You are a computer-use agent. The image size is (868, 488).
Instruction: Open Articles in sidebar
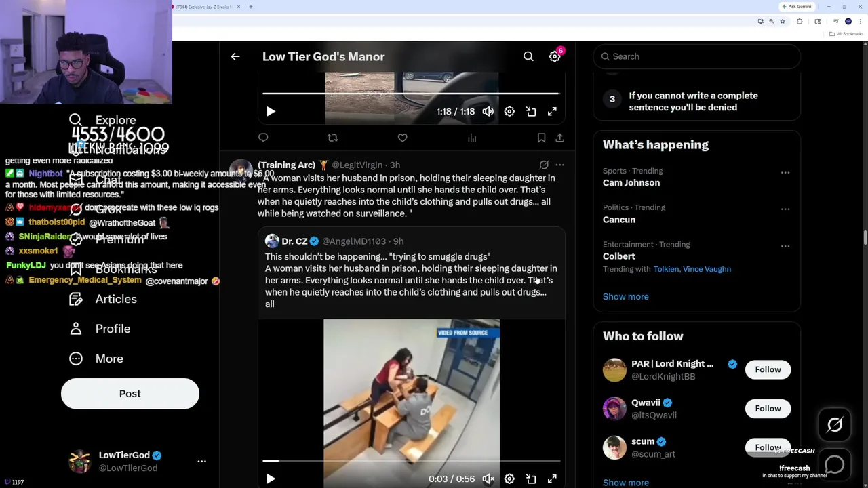point(103,299)
